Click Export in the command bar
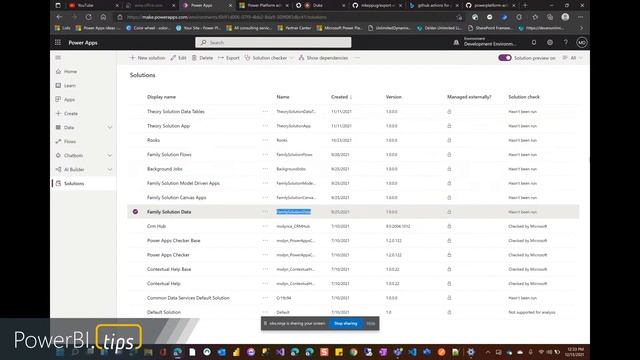The image size is (640, 360). 229,58
